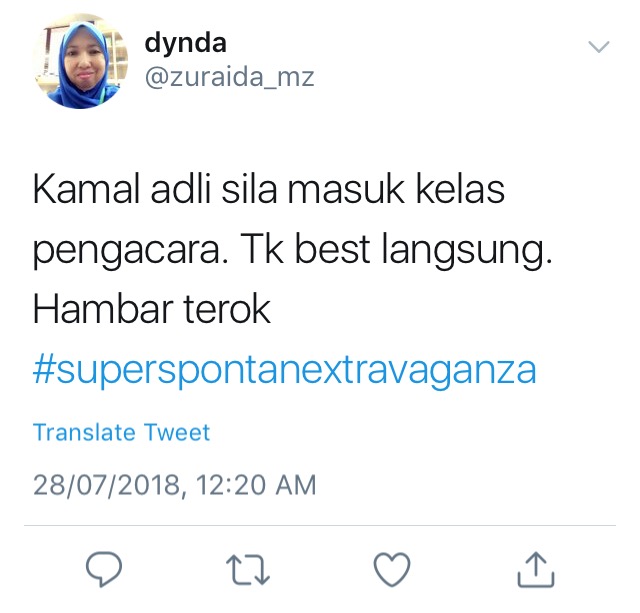Click the Translate Tweet link
This screenshot has width=640, height=613.
click(121, 432)
